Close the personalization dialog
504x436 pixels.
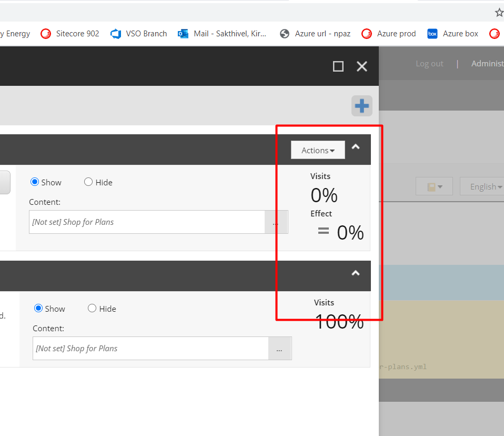[x=362, y=66]
